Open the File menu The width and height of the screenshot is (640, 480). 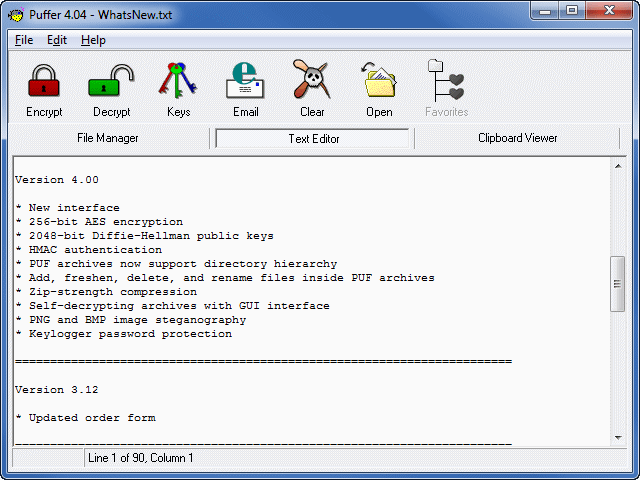click(24, 40)
